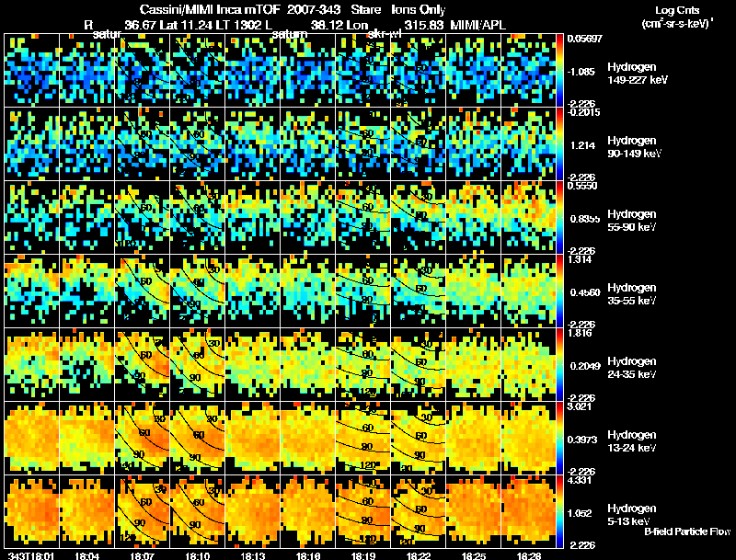The image size is (736, 560).
Task: Click the 343T18:01 time label
Action: (x=31, y=555)
